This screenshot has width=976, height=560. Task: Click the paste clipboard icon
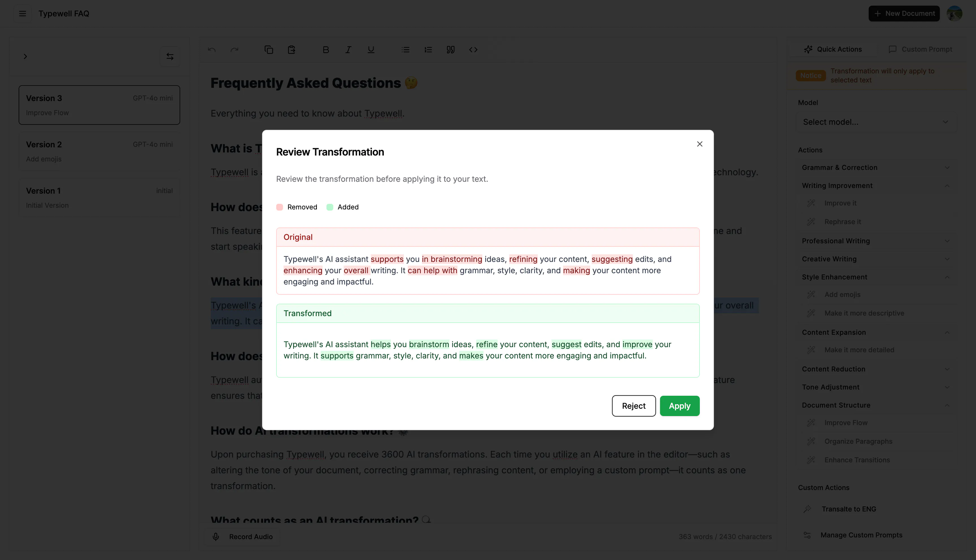pyautogui.click(x=291, y=50)
